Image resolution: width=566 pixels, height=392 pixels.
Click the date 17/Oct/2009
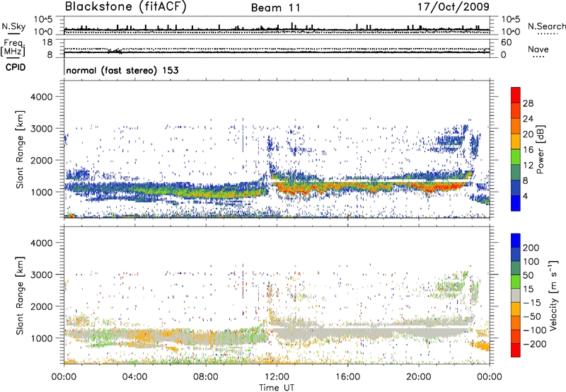tap(454, 7)
